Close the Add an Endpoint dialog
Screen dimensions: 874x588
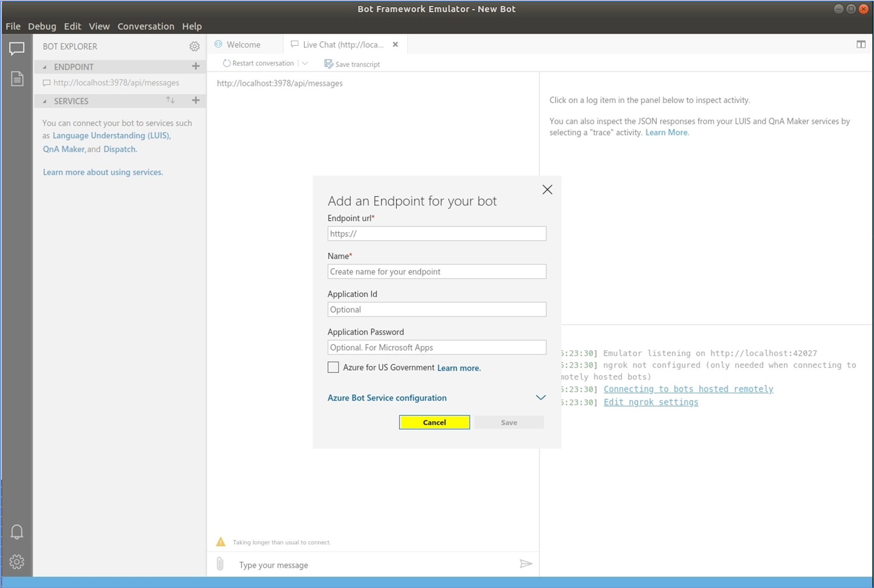coord(547,190)
